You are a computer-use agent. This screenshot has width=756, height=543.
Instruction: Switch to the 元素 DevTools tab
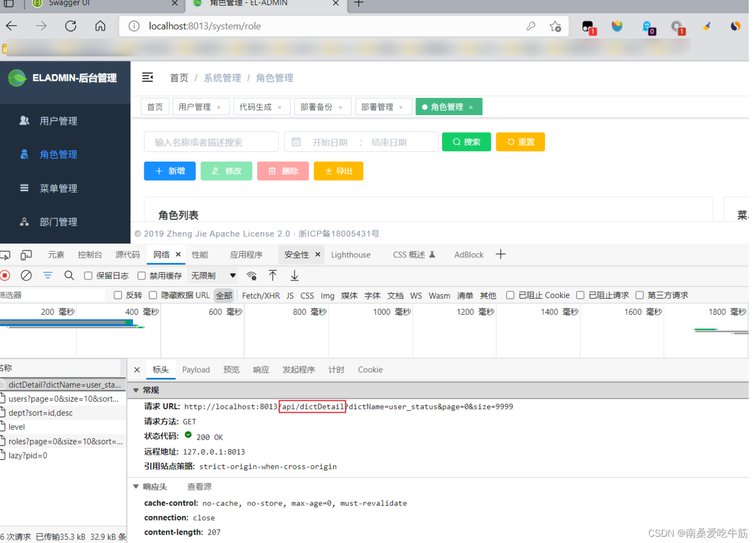[56, 255]
